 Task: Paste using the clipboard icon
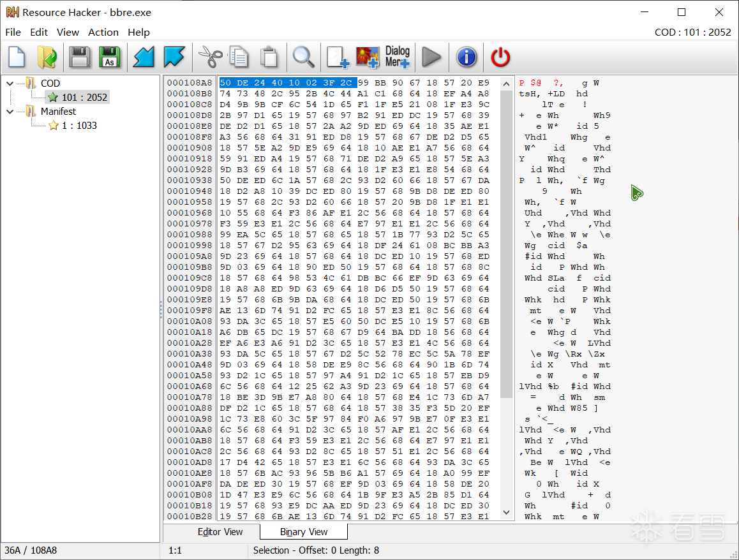tap(269, 57)
